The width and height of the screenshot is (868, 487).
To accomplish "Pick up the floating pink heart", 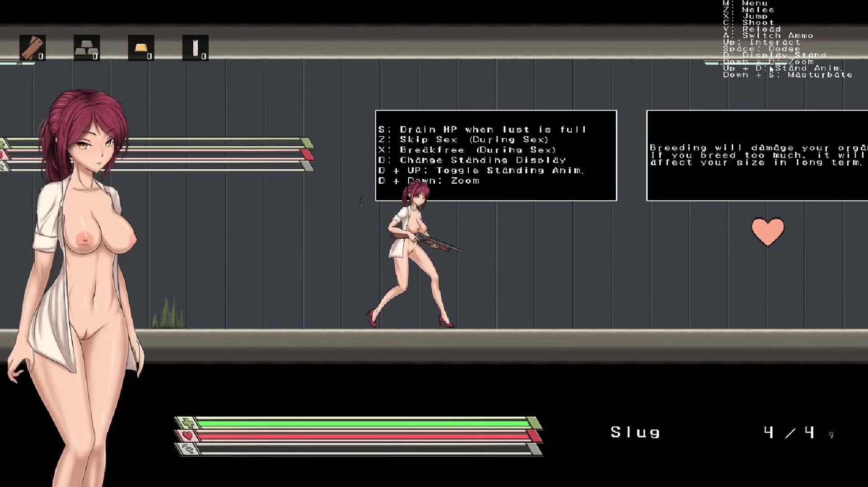I will coord(767,232).
